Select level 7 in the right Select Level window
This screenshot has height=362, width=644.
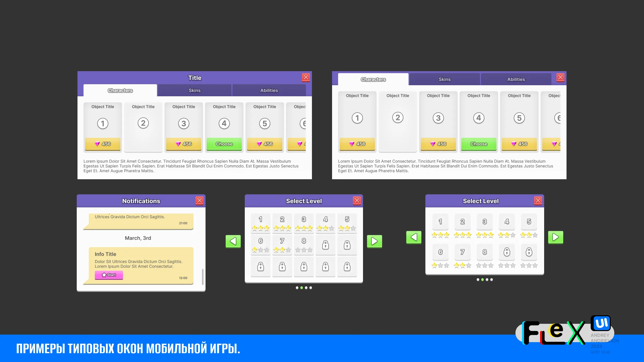point(462,252)
